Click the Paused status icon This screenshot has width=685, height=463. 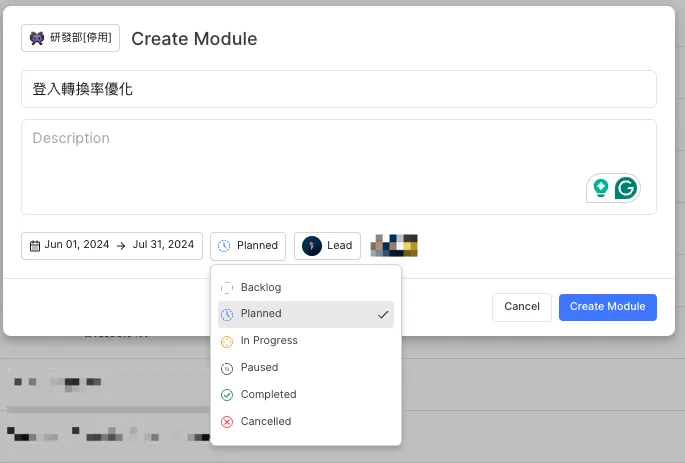pyautogui.click(x=226, y=368)
